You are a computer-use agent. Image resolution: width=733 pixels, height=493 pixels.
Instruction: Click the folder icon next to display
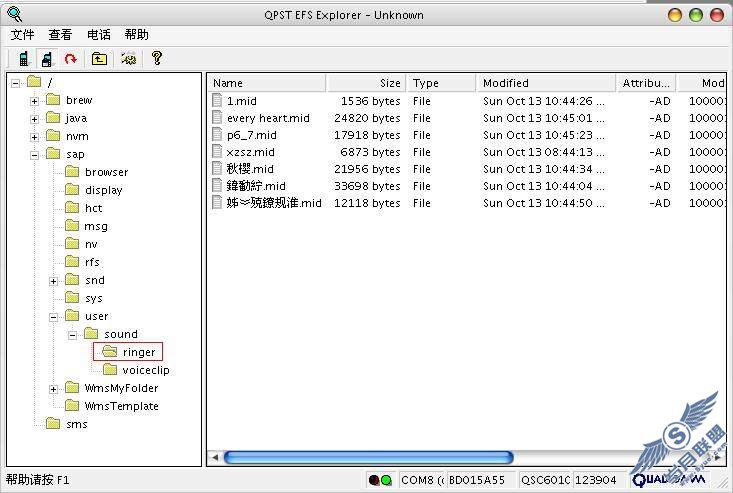pyautogui.click(x=72, y=189)
